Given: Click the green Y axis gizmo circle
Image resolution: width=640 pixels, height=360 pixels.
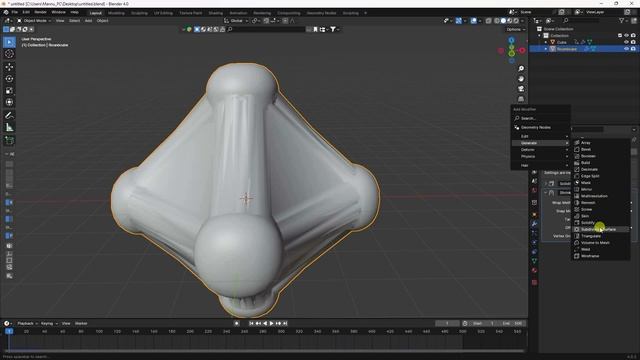Looking at the screenshot, I should click(511, 53).
